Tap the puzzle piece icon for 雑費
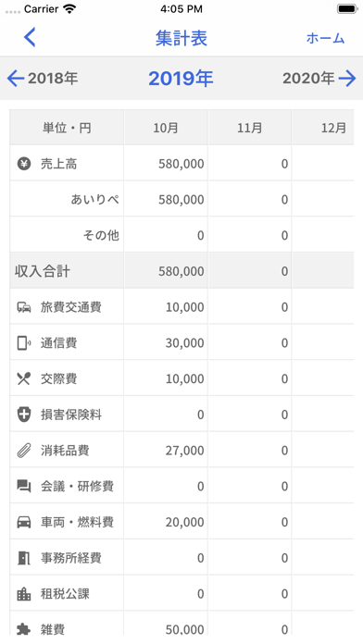The width and height of the screenshot is (363, 644). 24,629
